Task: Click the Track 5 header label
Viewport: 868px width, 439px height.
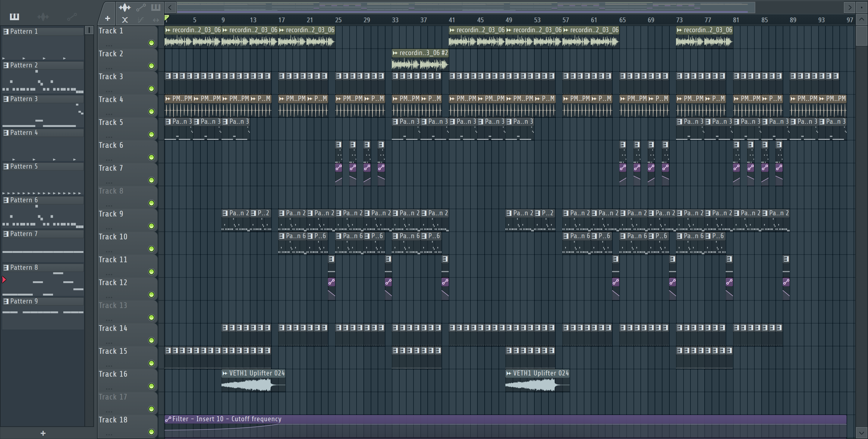Action: pyautogui.click(x=111, y=122)
